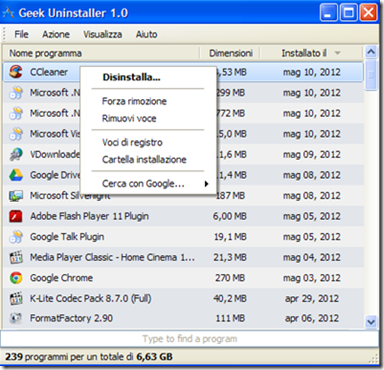This screenshot has height=370, width=384.
Task: Select the Adobe Flash Player 11 Plugin text
Action: tap(89, 216)
